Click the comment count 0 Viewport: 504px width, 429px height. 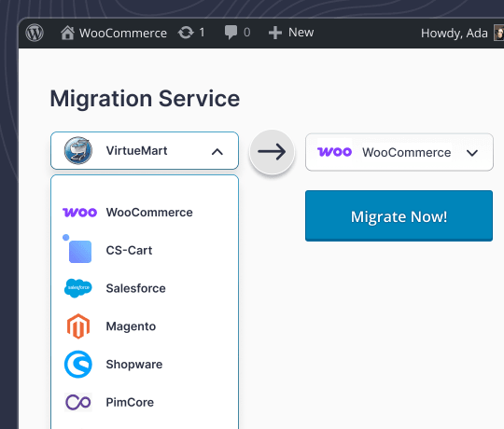(246, 33)
